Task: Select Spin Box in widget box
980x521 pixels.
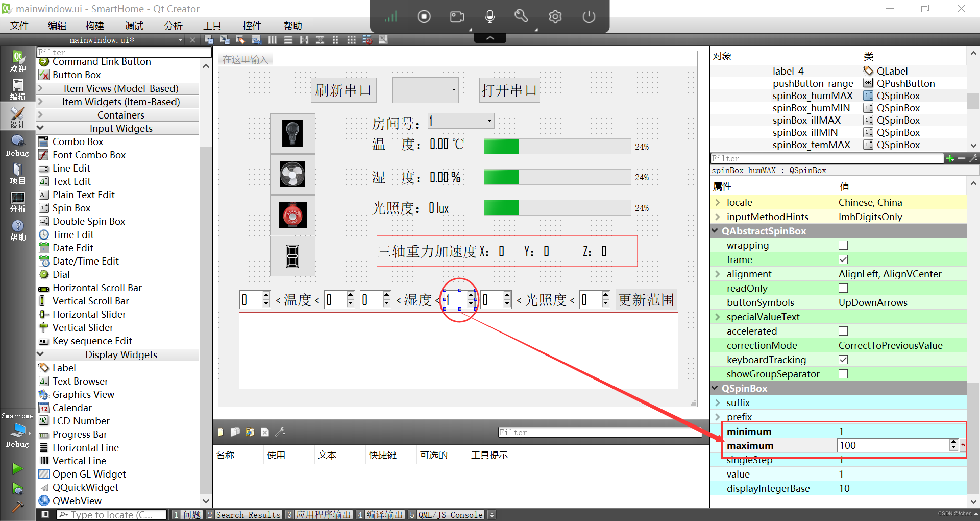Action: pyautogui.click(x=71, y=208)
